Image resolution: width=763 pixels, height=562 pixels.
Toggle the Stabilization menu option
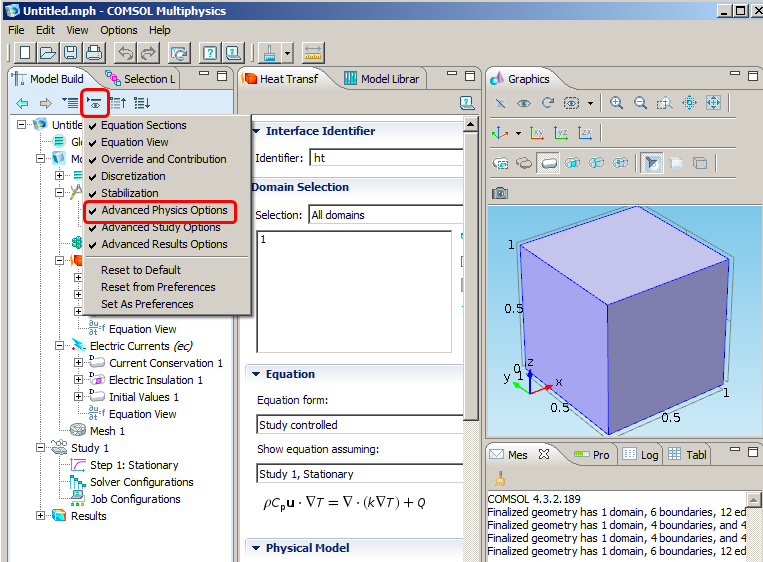[129, 193]
